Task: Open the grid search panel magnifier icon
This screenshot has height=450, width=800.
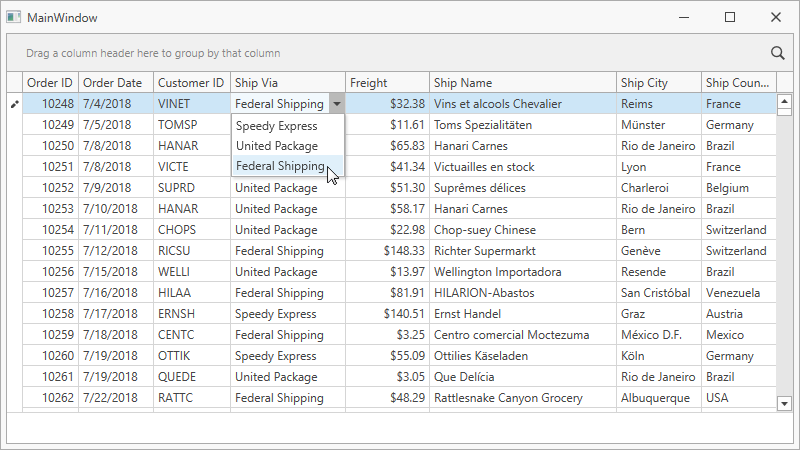Action: pos(778,53)
